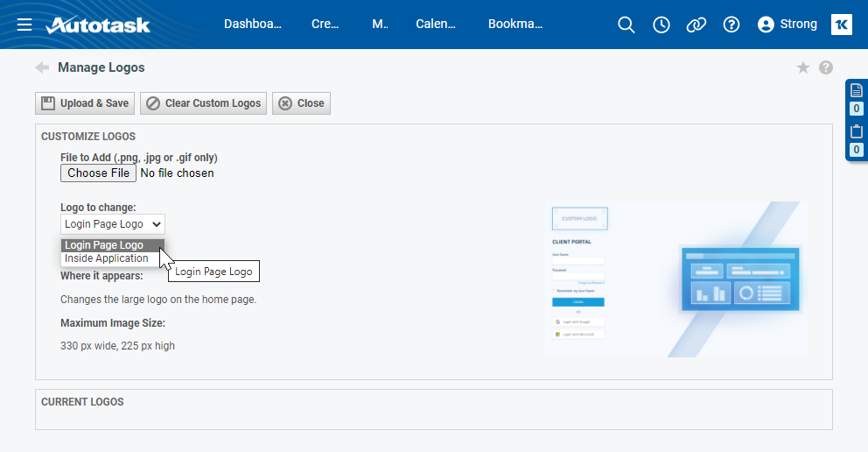Viewport: 868px width, 452px height.
Task: Open the Logo to change dropdown
Action: click(112, 224)
